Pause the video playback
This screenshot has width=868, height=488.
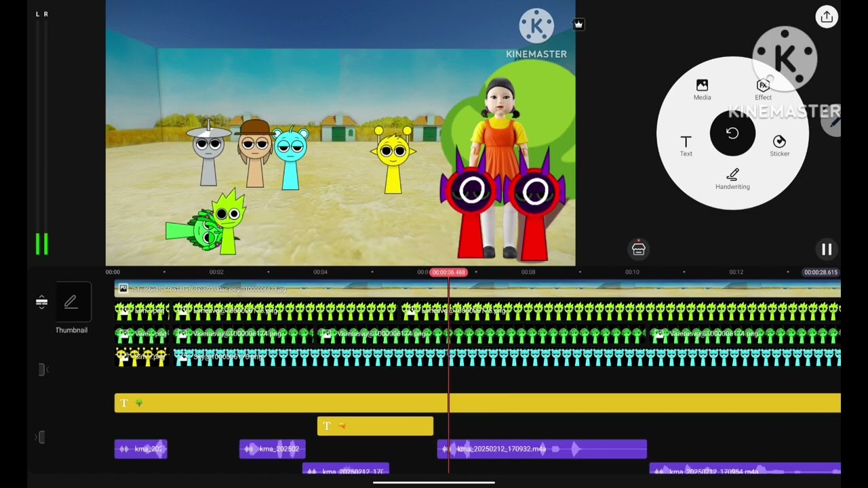[x=827, y=249]
